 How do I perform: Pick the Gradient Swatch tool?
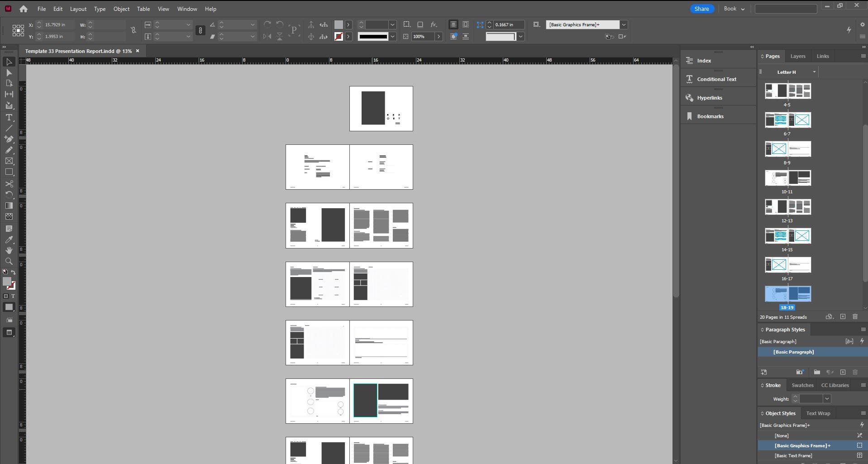(x=9, y=206)
